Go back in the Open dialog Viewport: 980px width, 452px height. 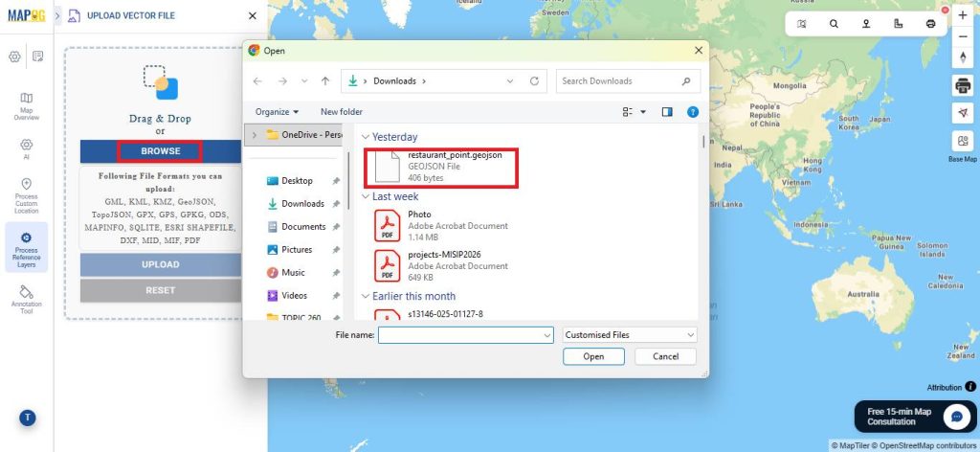click(257, 81)
